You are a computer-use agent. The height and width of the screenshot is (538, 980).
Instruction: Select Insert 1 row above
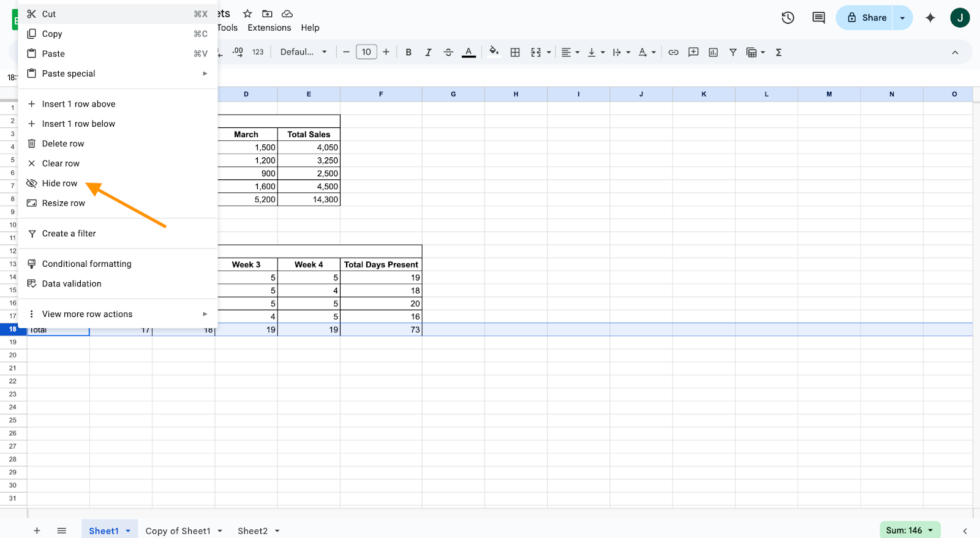118,104
